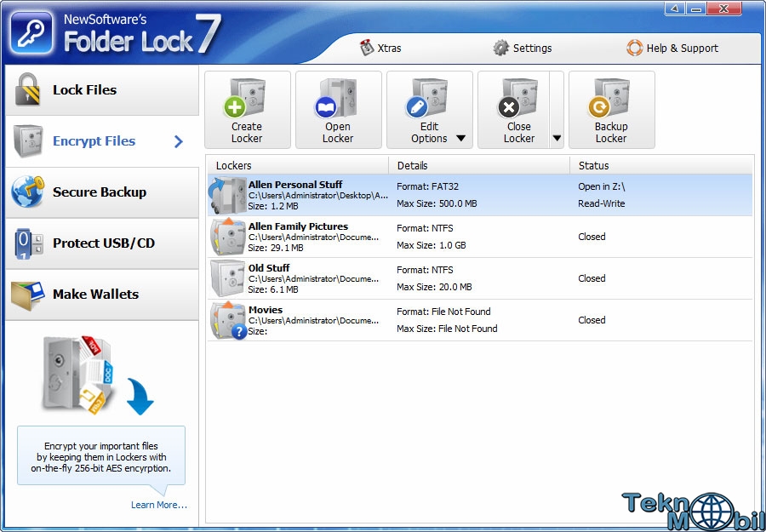Click the Folder Lock key logo icon
Image resolution: width=766 pixels, height=532 pixels.
point(31,32)
